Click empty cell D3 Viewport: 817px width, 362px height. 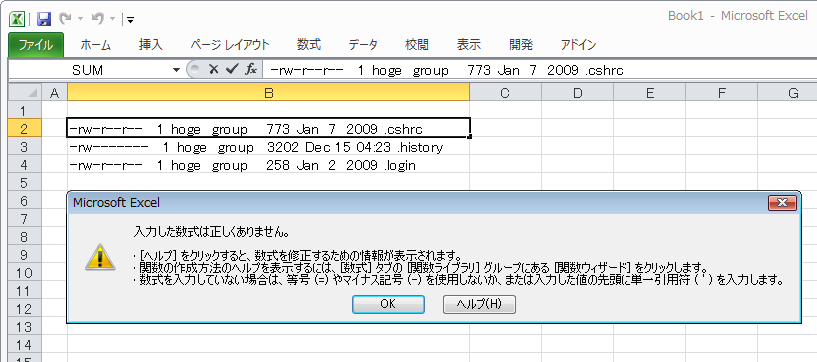click(577, 146)
